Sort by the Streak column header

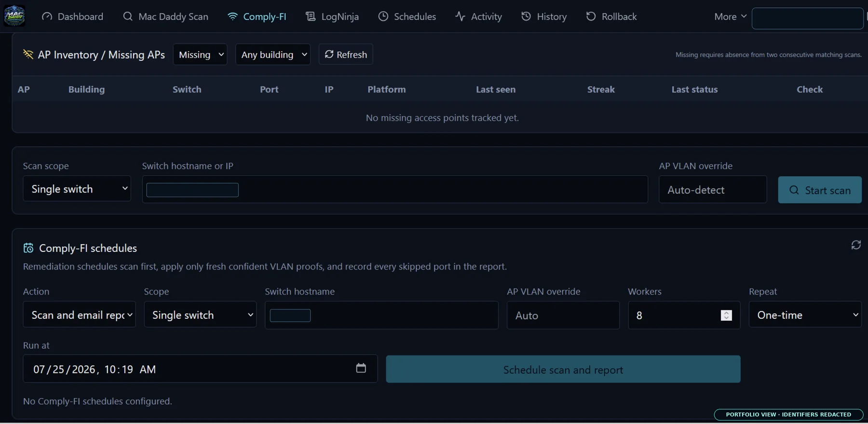(601, 89)
